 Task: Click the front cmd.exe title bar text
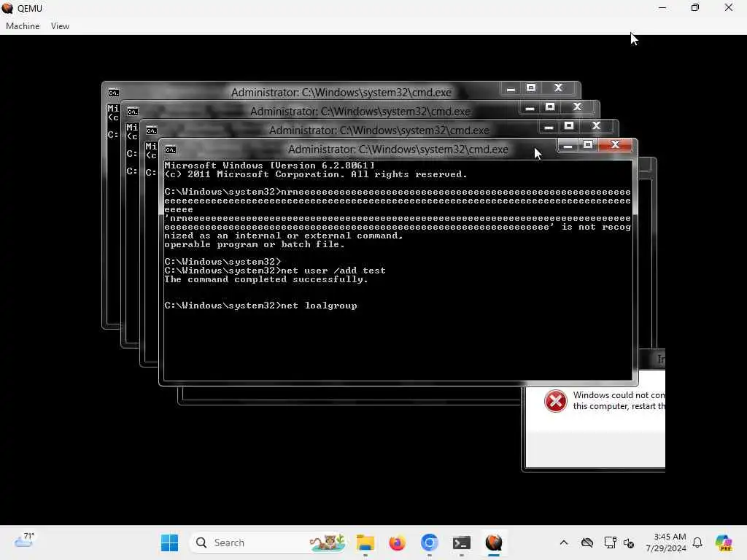[x=398, y=149]
